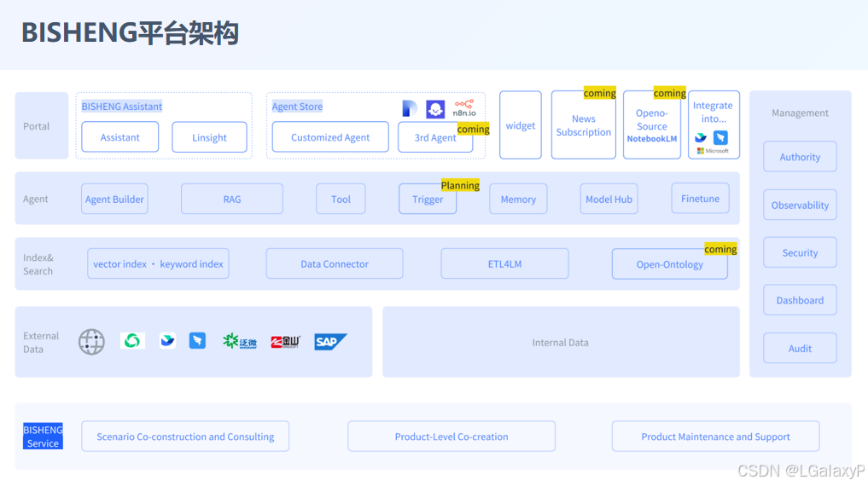Open the Dashboard management item
This screenshot has height=486, width=868.
[x=800, y=300]
